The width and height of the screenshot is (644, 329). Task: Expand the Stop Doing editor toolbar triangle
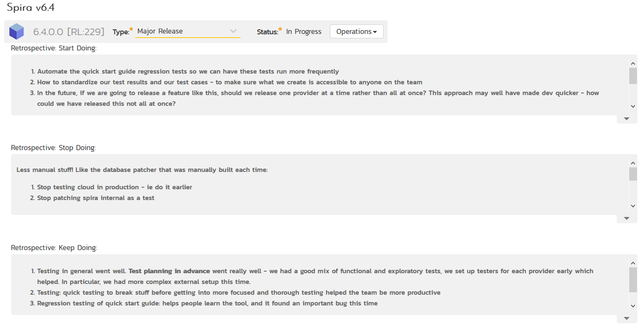[626, 219]
